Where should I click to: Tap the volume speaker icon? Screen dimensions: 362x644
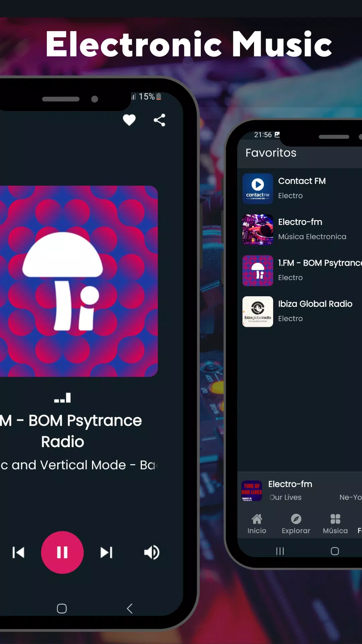point(152,552)
